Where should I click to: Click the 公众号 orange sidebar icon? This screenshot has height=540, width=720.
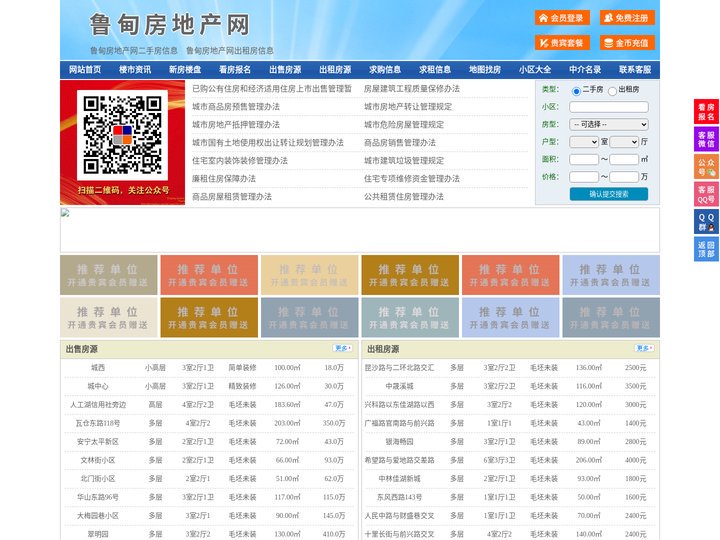[706, 167]
